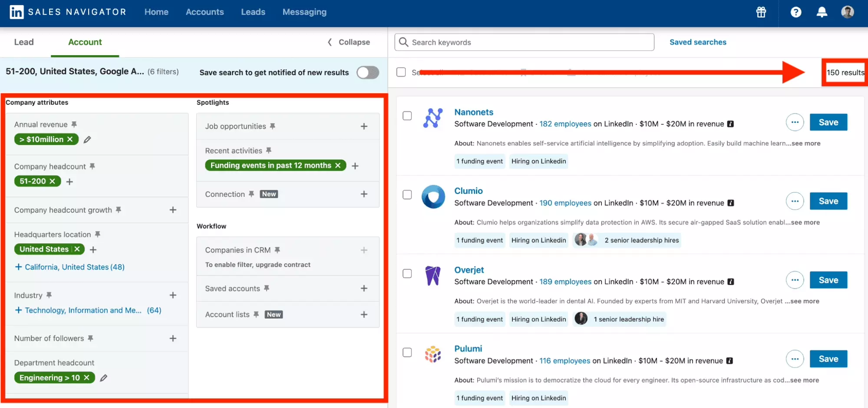This screenshot has height=408, width=868.
Task: Add Technology, Information and Media suggestion
Action: 88,310
